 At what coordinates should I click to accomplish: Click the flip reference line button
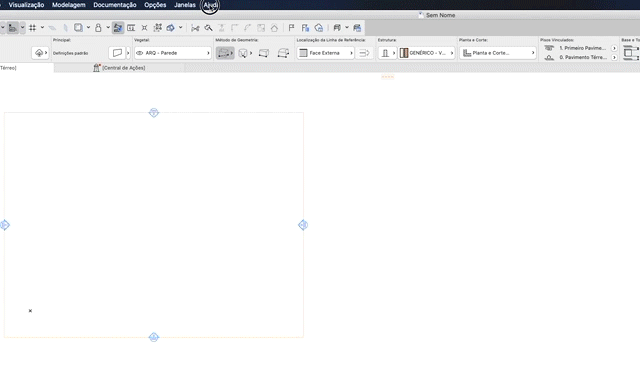(x=364, y=53)
